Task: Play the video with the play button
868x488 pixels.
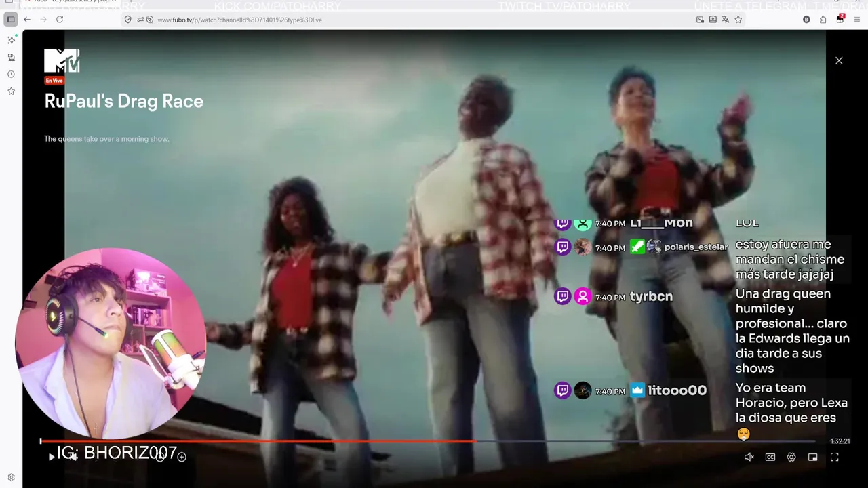Action: [x=52, y=457]
